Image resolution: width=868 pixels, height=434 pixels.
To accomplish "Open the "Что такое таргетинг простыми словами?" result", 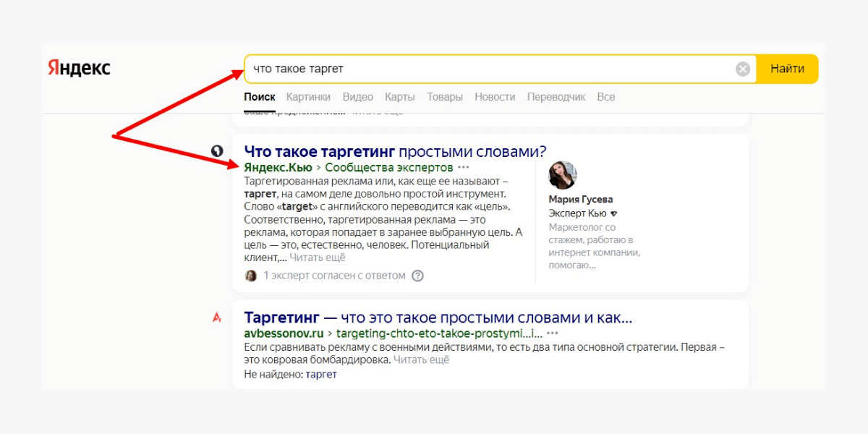I will point(395,151).
